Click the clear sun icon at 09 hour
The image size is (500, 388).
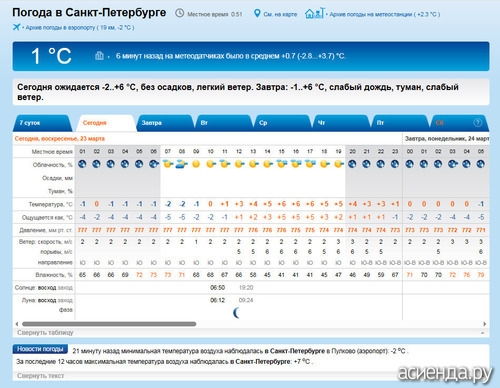[196, 164]
